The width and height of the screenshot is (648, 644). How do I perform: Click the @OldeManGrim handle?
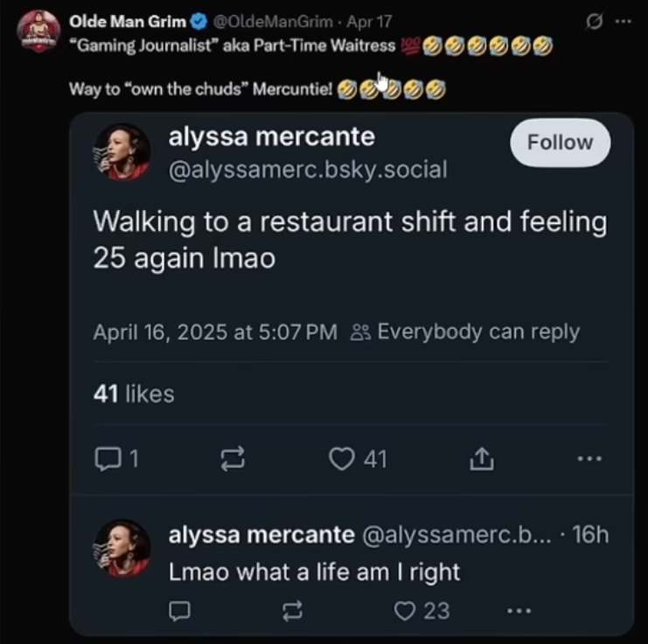point(273,23)
